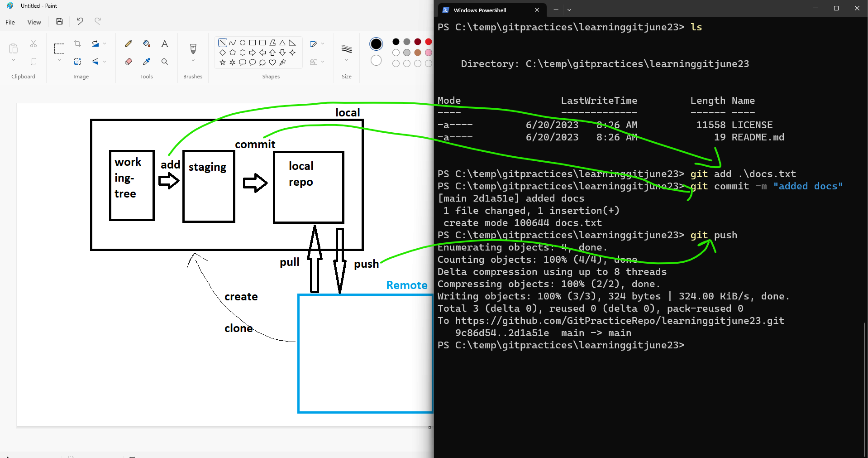Select the star shape
The width and height of the screenshot is (868, 458).
pos(223,63)
